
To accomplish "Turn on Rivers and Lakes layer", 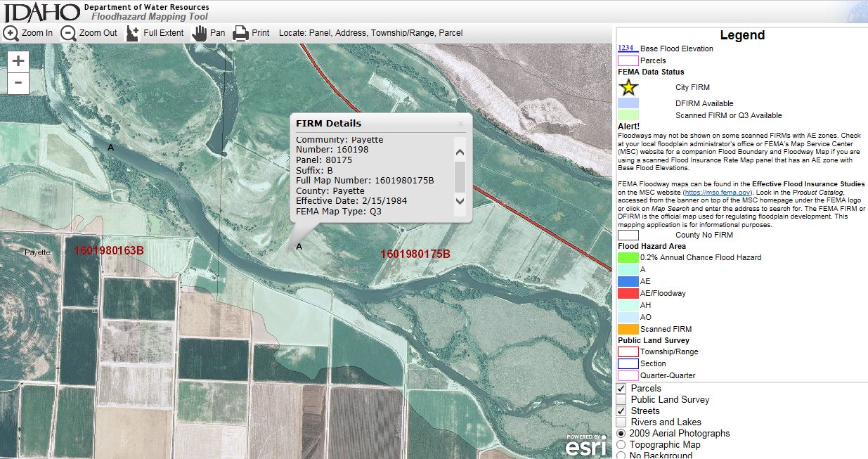I will (621, 422).
